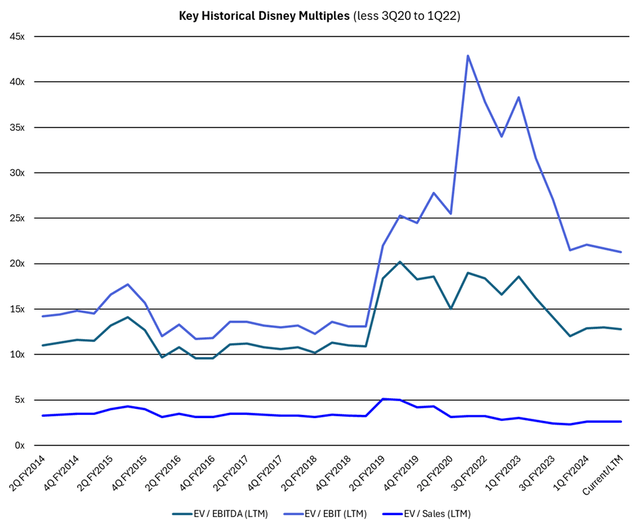Click the '(less 3Q20 to 1Q22)' subtitle text

407,16
